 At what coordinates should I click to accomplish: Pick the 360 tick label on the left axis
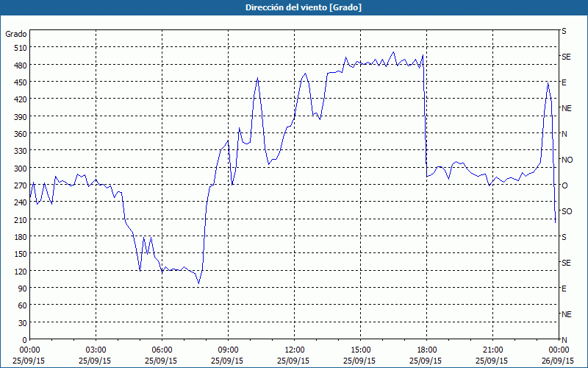(21, 134)
